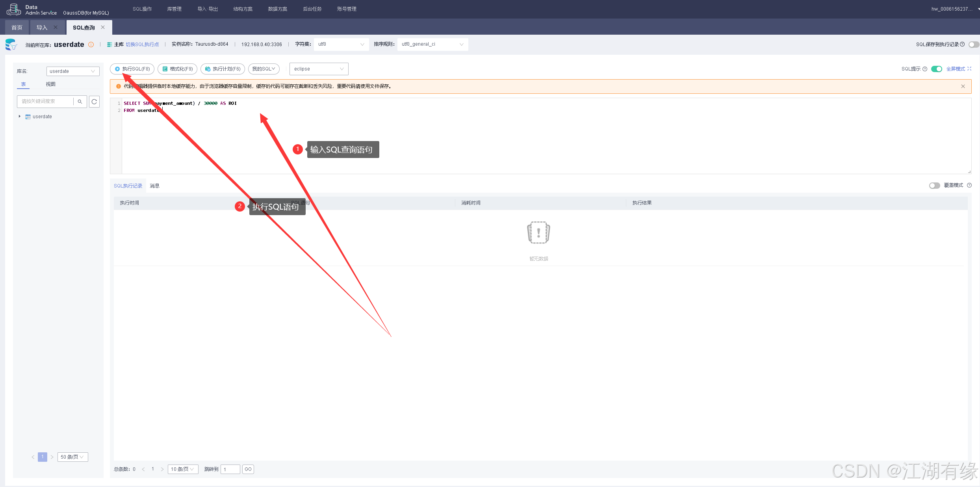Click the refresh icon beside table search
Screen dimensions: 980x487
(94, 102)
